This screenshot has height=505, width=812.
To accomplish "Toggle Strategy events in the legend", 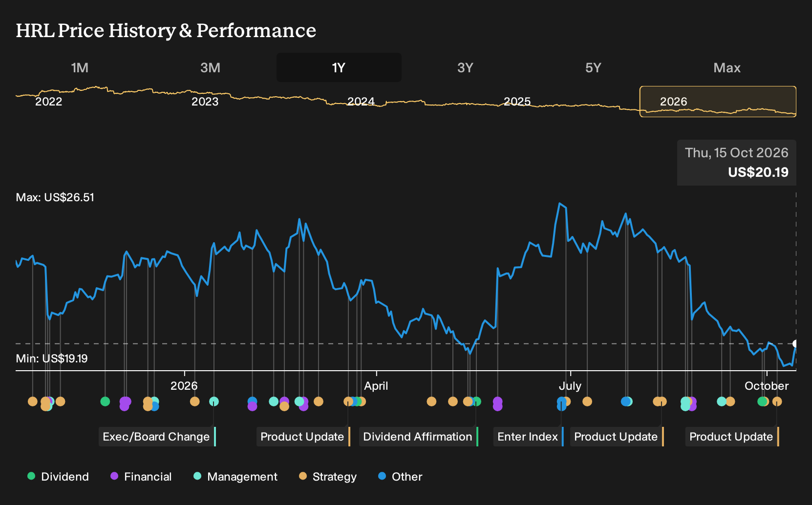I will [327, 477].
